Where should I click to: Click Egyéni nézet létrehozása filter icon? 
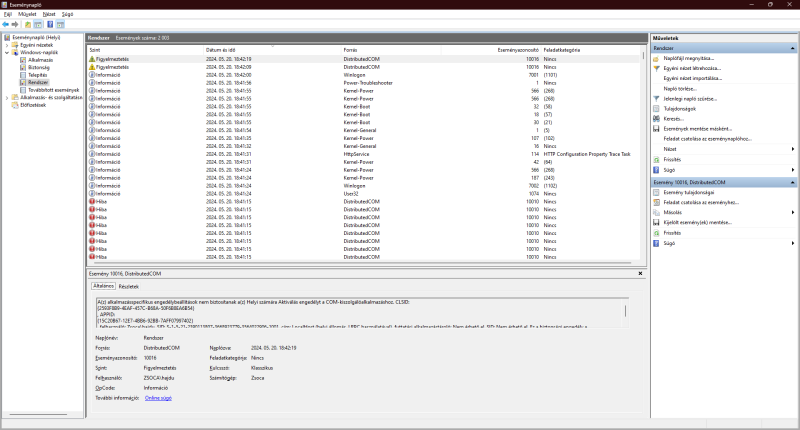click(x=656, y=68)
